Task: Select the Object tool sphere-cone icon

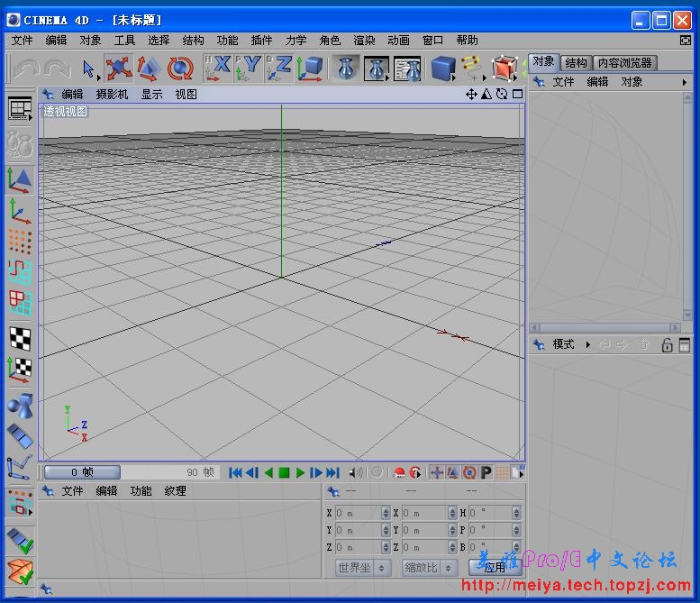Action: (x=20, y=405)
